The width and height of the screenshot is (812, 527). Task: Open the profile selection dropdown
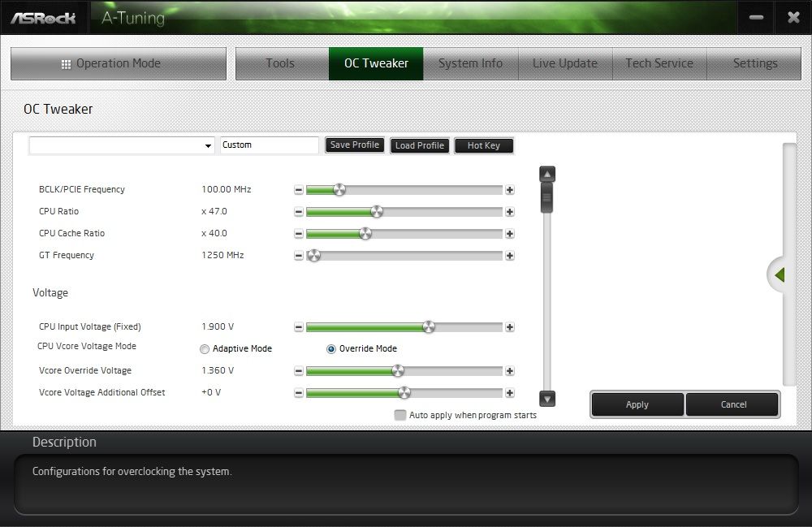[122, 145]
